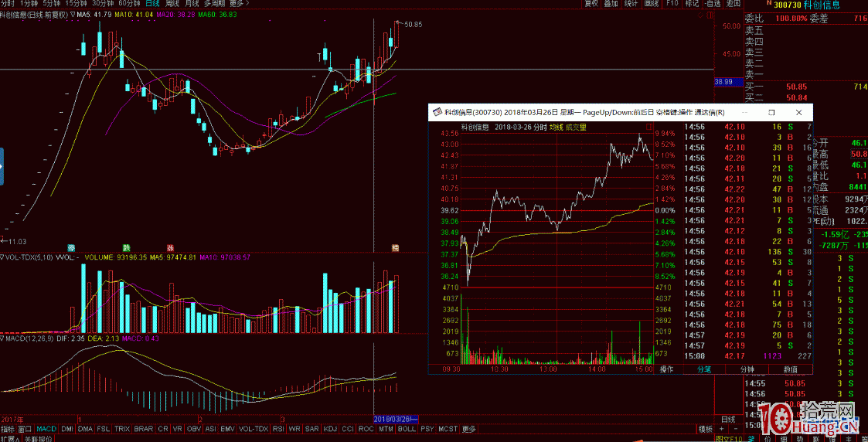The height and width of the screenshot is (442, 868).
Task: Click the 指标 button in bottom bar
Action: (8, 429)
